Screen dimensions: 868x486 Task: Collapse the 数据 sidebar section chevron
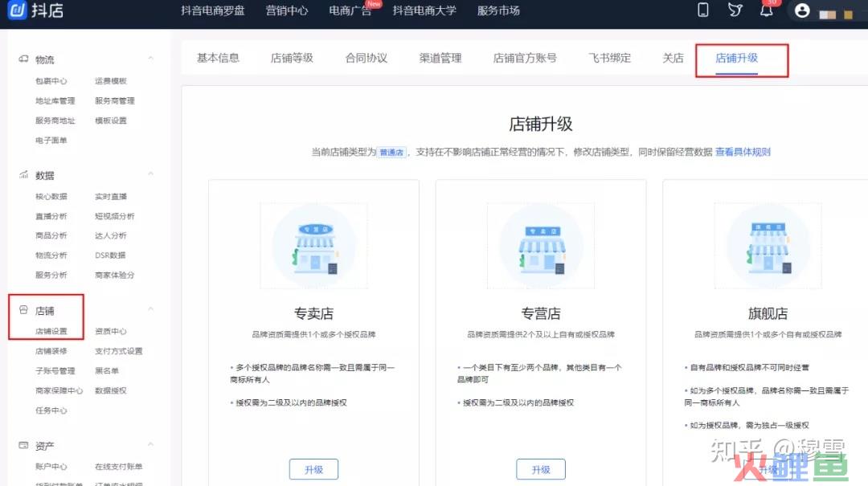pyautogui.click(x=150, y=174)
